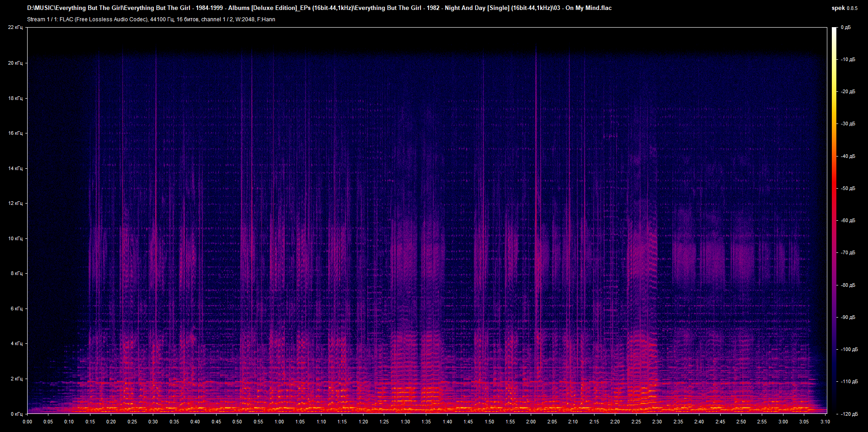This screenshot has width=868, height=432.
Task: Click the 2:15 time axis label
Action: point(594,422)
